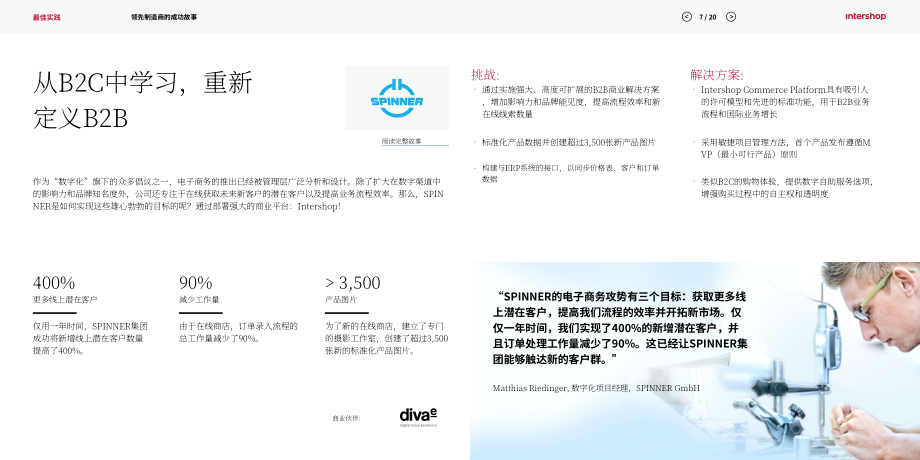
Task: Go to the previous page arrow
Action: pyautogui.click(x=686, y=17)
